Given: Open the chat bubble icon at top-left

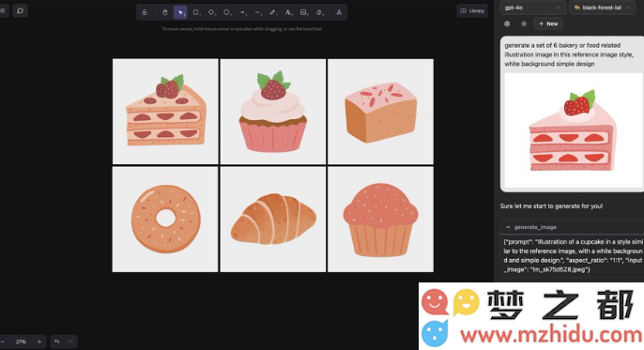Looking at the screenshot, I should point(20,10).
